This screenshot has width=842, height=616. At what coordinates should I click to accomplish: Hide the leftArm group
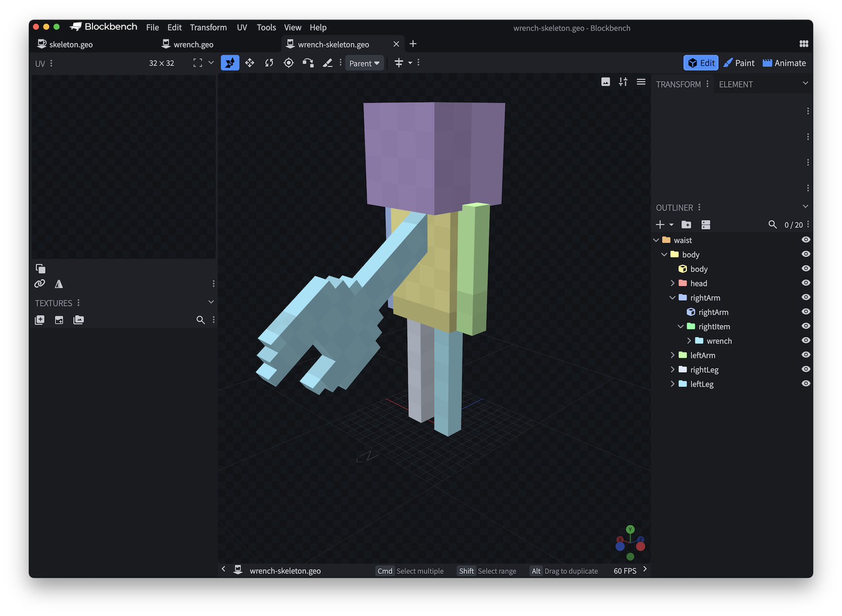pos(806,355)
